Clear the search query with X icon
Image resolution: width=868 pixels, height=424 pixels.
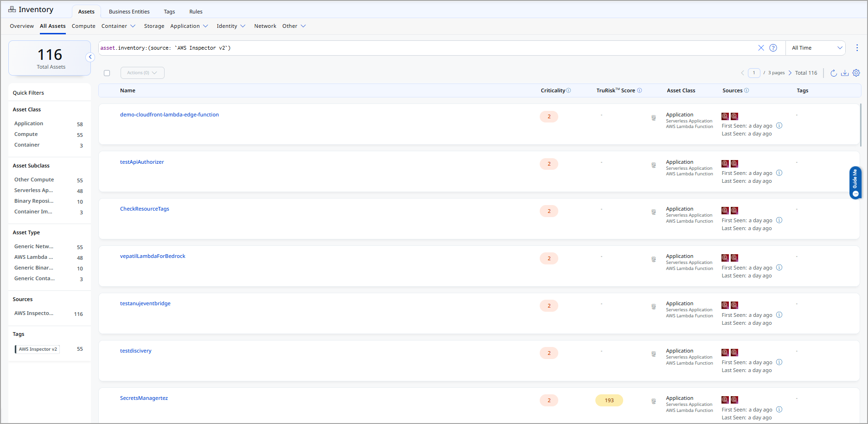761,48
